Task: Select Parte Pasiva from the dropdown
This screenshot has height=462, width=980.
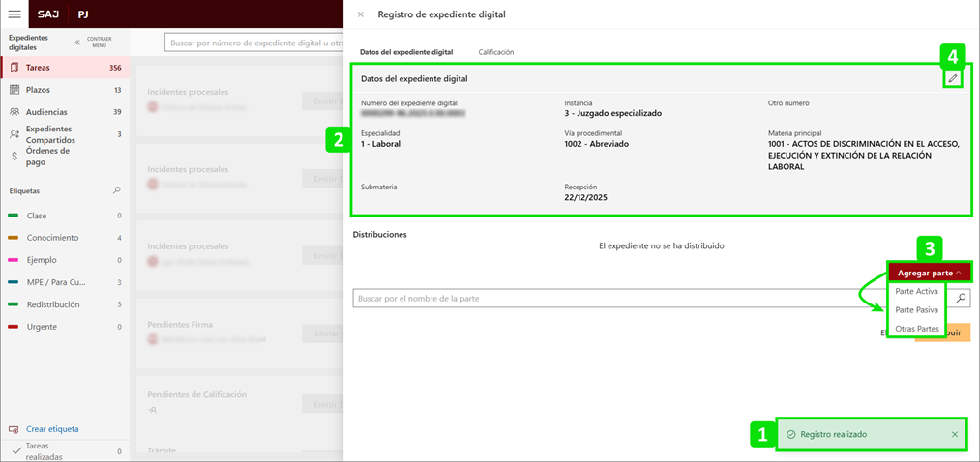Action: click(915, 310)
